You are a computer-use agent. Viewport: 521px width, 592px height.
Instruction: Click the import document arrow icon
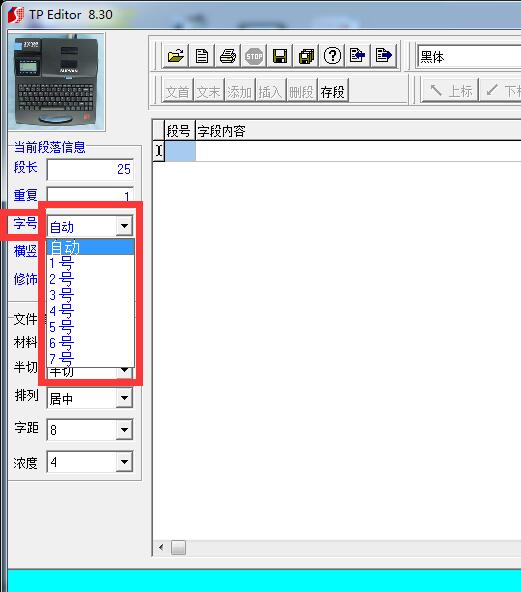358,56
